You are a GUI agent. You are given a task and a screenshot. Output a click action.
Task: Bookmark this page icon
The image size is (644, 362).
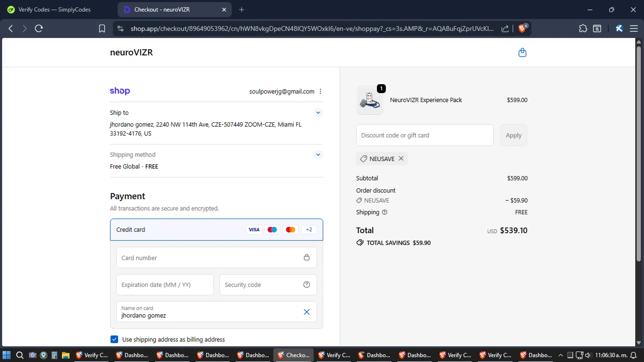point(102,28)
